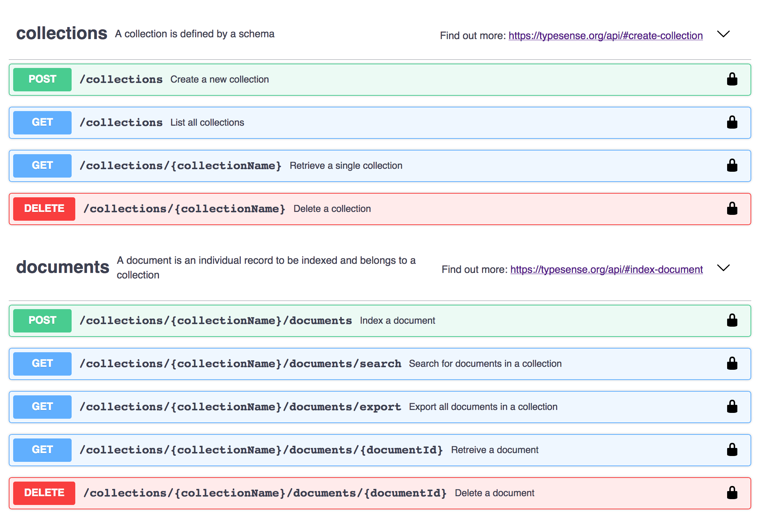Viewport: 760px width, 532px height.
Task: Click lock on Search for documents row
Action: 732,364
